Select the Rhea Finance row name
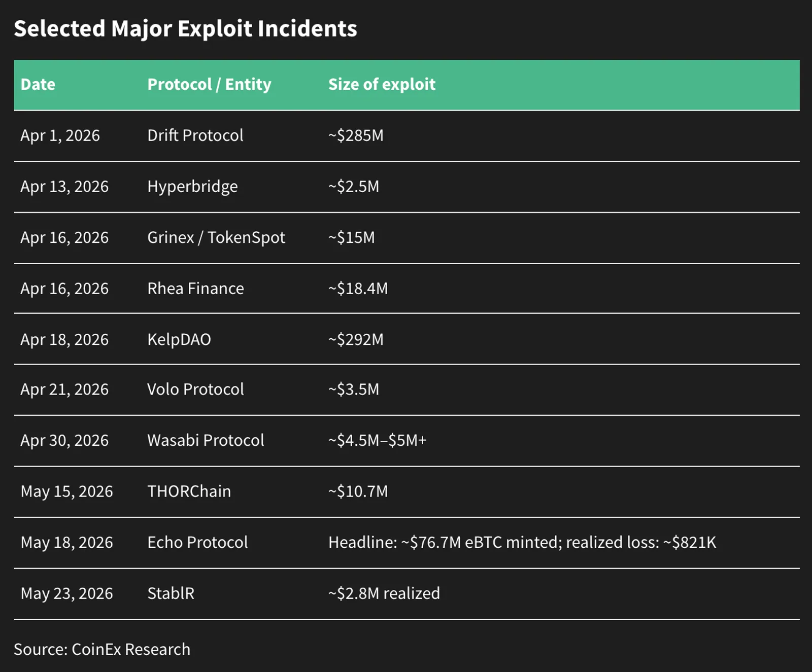812x672 pixels. click(x=196, y=289)
